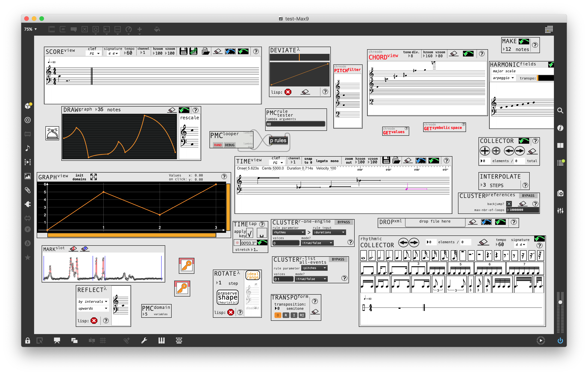Open SCOREview help question mark

click(256, 51)
